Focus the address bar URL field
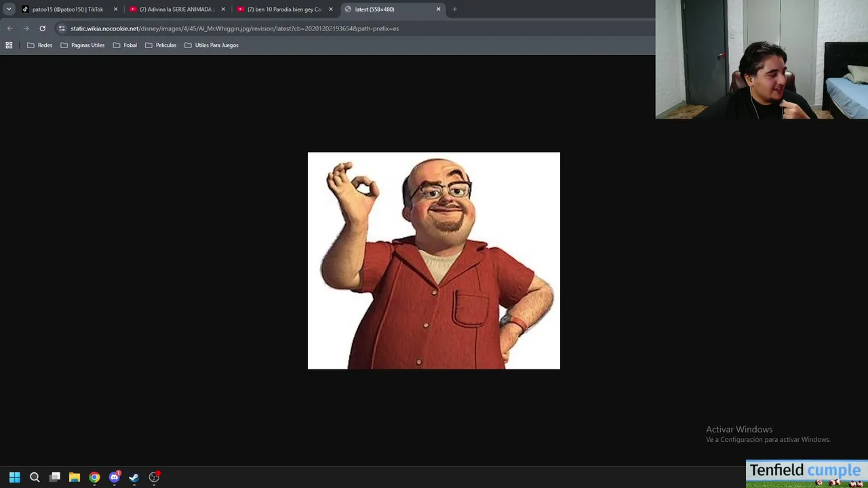Image resolution: width=868 pixels, height=488 pixels. [353, 28]
